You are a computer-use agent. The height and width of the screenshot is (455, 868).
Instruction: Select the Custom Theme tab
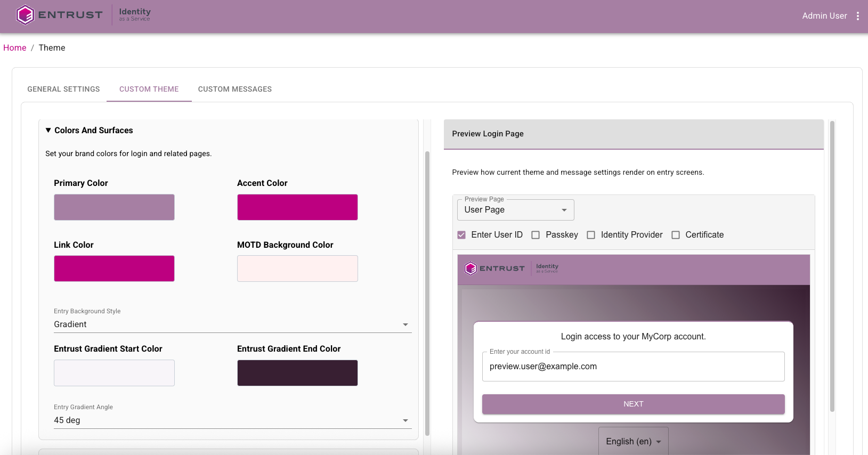pos(149,89)
